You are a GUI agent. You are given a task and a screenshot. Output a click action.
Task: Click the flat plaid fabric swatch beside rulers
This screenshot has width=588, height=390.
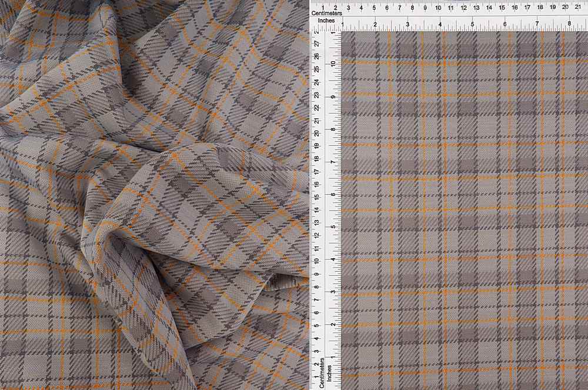tap(465, 211)
